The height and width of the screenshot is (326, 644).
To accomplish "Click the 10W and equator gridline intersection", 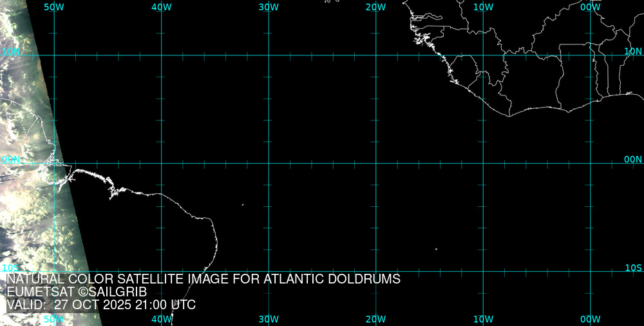I will tap(483, 163).
